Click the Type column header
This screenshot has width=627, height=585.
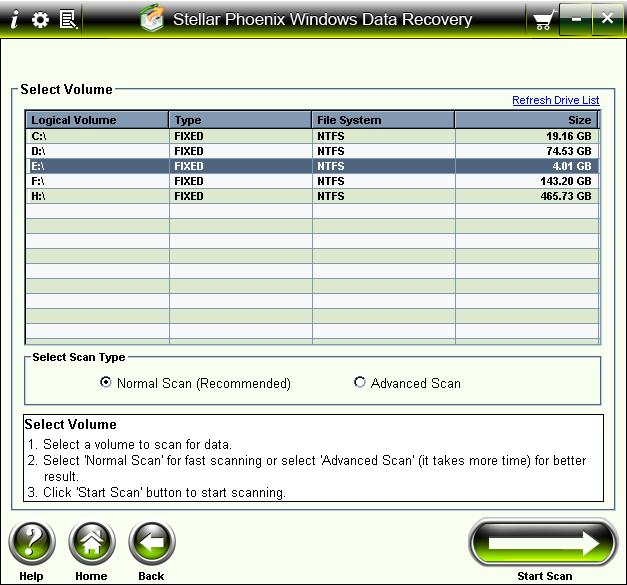pyautogui.click(x=240, y=120)
